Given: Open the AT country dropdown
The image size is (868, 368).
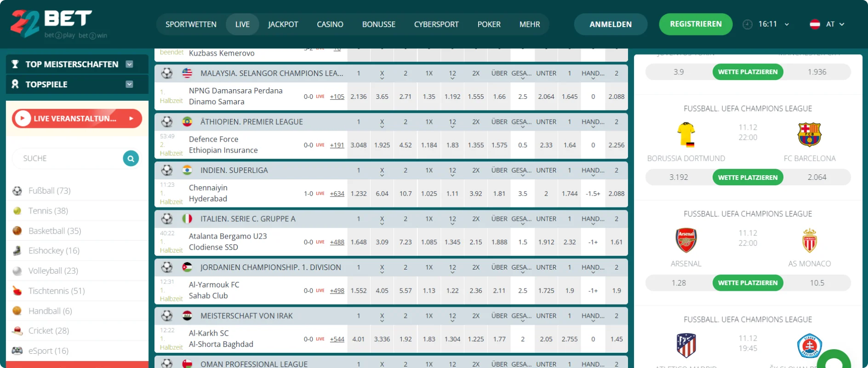Looking at the screenshot, I should 842,24.
